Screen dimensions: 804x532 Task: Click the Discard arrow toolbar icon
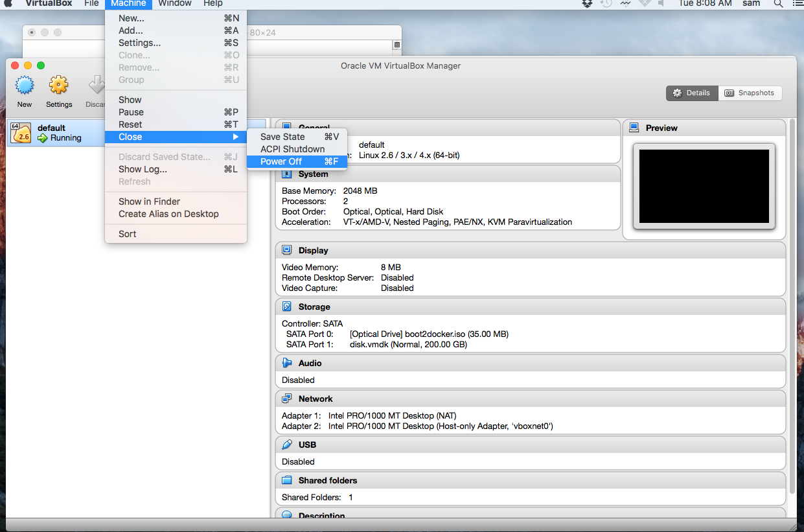pos(97,86)
